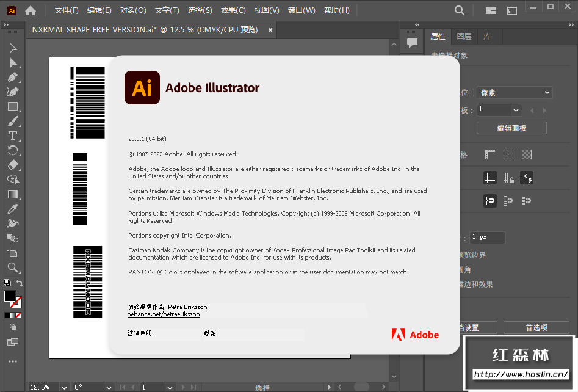The image size is (578, 392).
Task: Select the Selection tool arrow
Action: tap(13, 48)
